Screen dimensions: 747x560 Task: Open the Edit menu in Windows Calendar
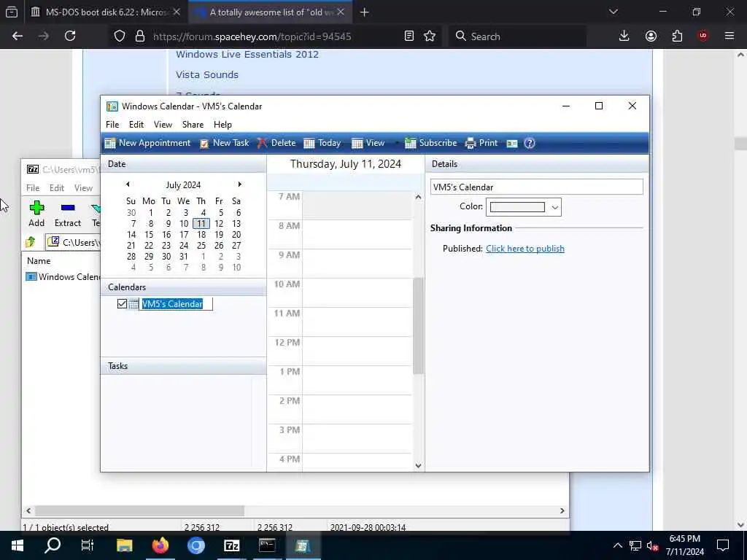click(x=136, y=124)
